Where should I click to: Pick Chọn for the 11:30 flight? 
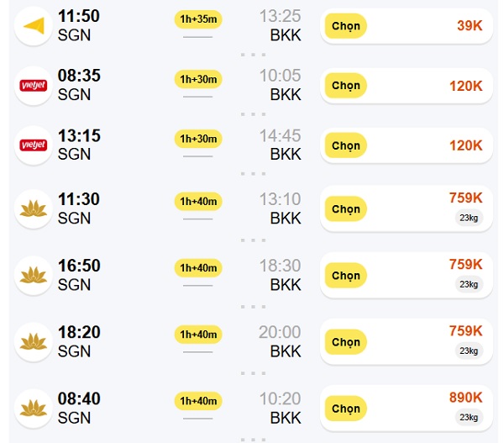click(x=346, y=208)
